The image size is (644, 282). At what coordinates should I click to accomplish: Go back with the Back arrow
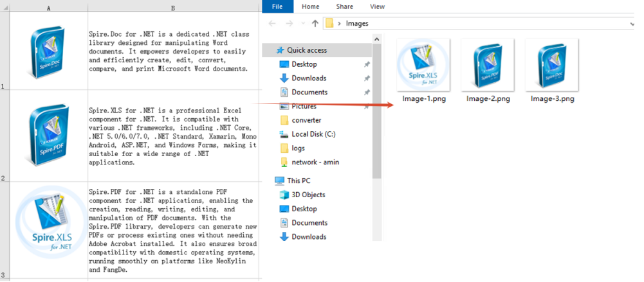272,23
